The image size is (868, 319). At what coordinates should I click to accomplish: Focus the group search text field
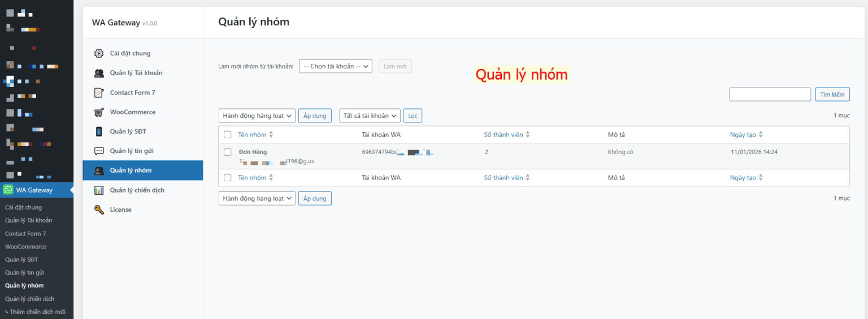[770, 94]
